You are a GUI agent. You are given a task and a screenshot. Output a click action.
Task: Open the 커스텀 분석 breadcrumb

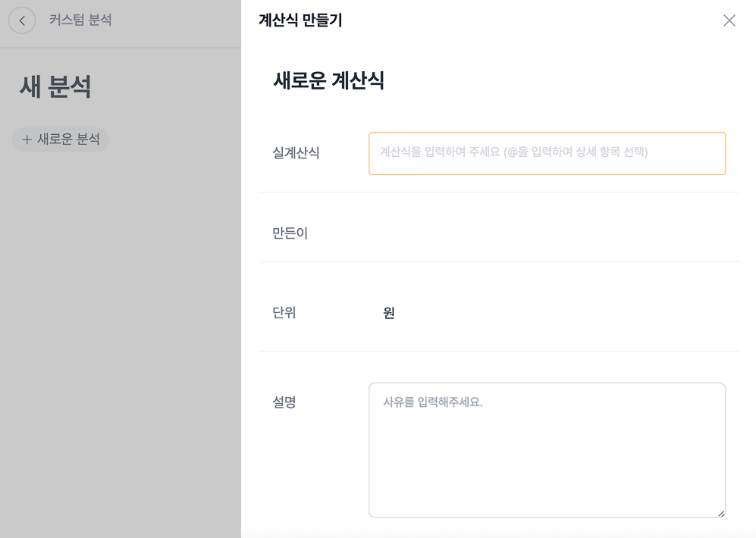80,20
